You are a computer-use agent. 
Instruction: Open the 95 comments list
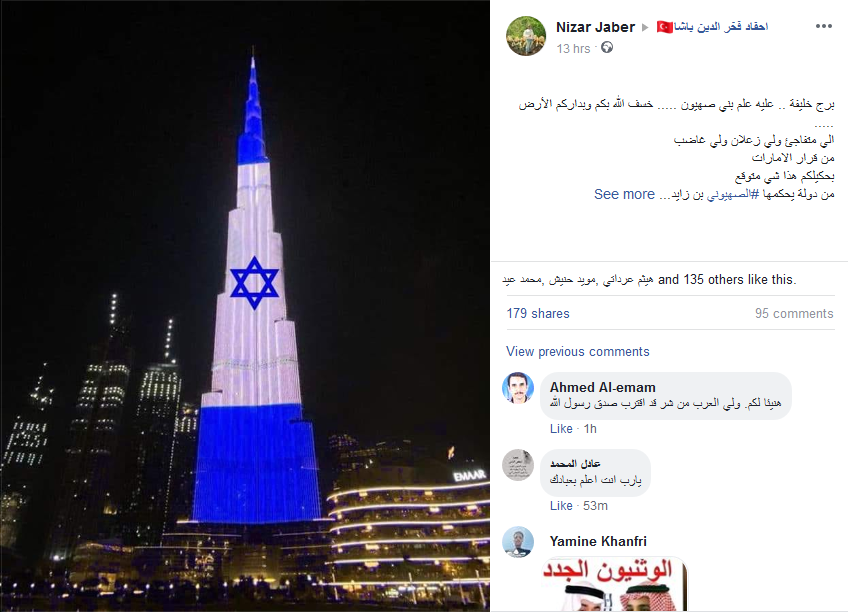794,314
